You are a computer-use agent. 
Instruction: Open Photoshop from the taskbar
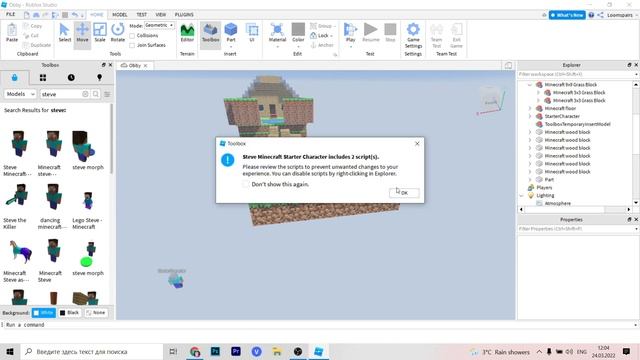pyautogui.click(x=215, y=351)
